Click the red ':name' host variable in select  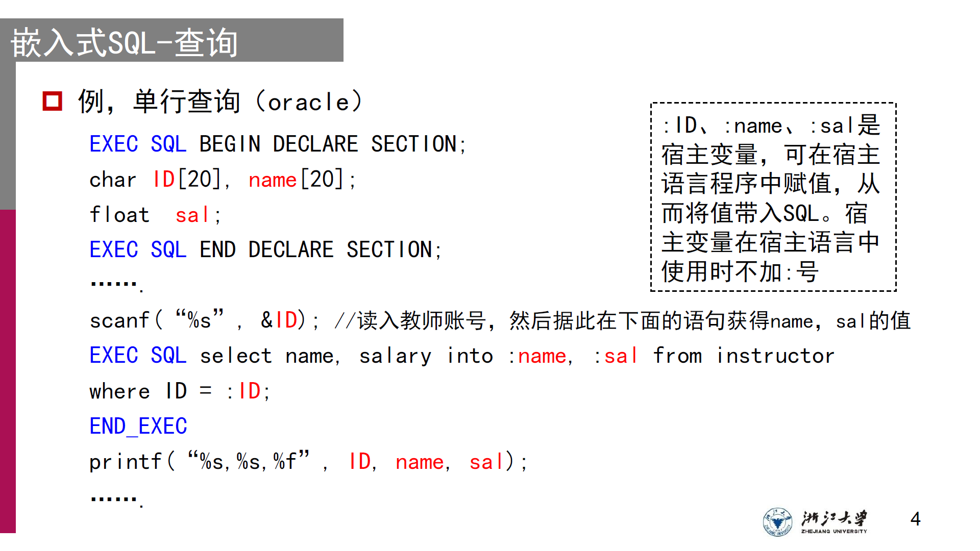537,356
